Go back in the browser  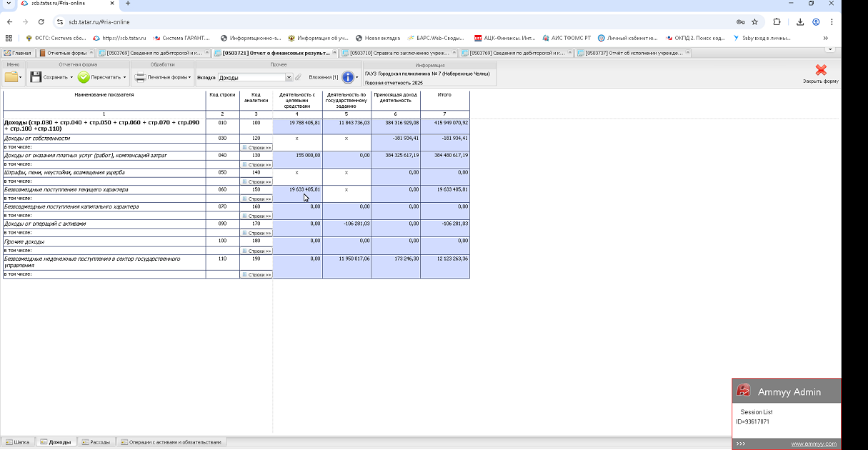point(10,22)
